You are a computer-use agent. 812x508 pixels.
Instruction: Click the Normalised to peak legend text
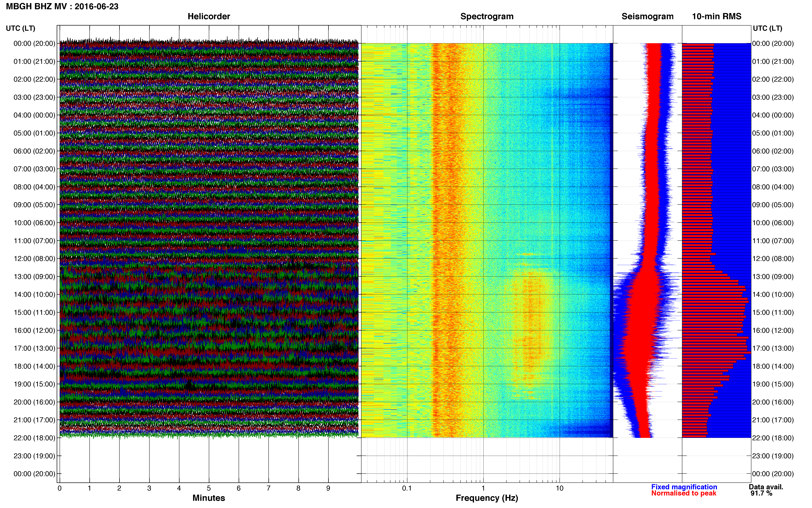(684, 493)
